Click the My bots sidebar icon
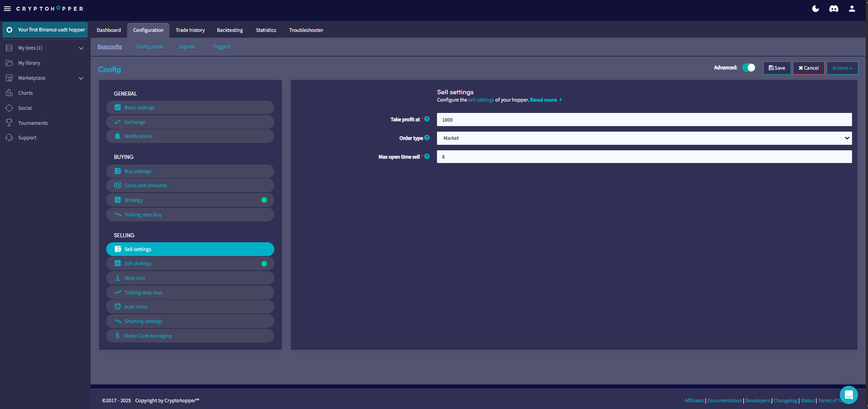 (9, 48)
